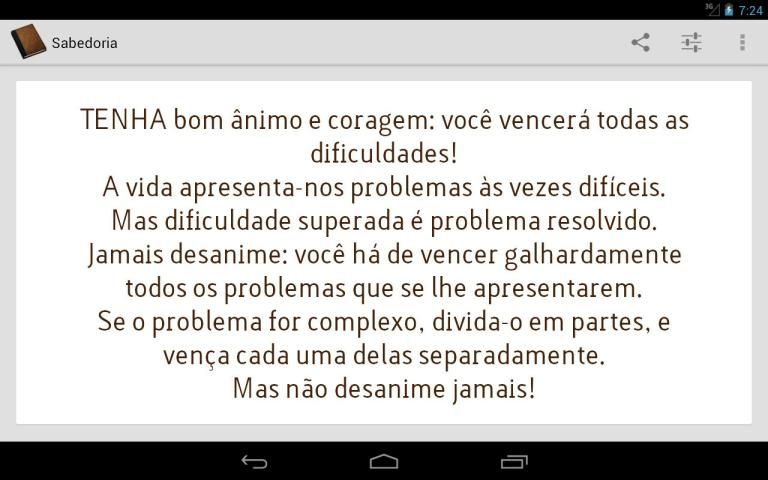Tap the line 'todos os problemas que se lhe'
This screenshot has height=480, width=768.
click(x=384, y=288)
